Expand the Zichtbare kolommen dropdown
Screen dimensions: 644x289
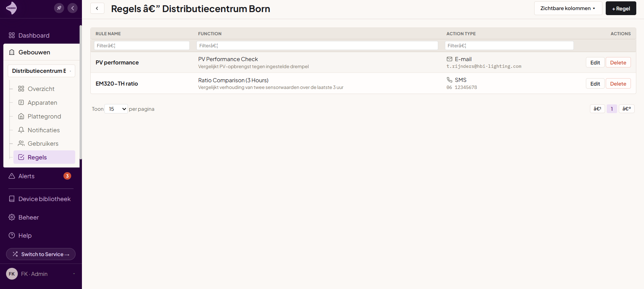[568, 8]
